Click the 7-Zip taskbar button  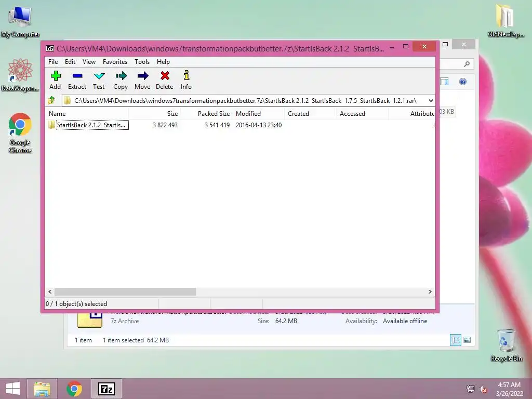(106, 389)
